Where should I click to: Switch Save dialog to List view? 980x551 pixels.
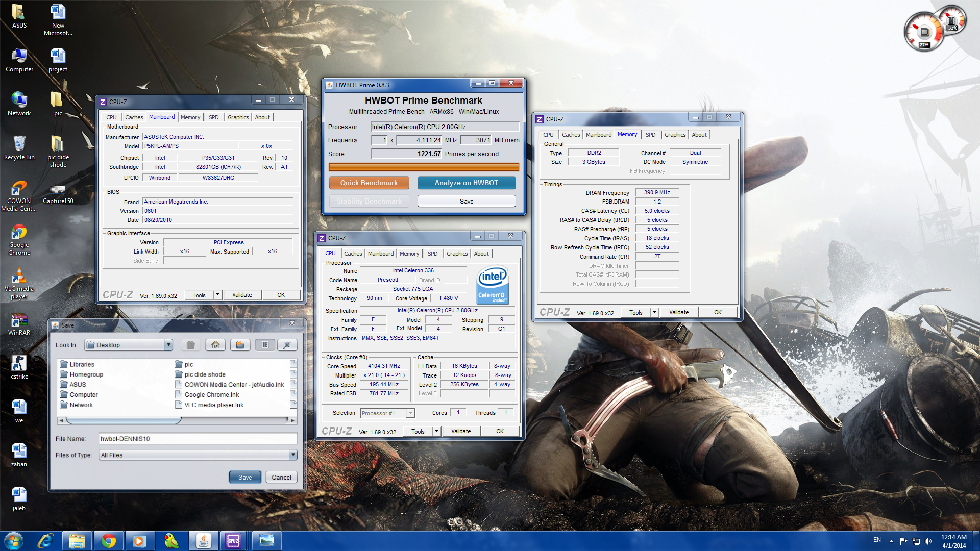tap(265, 345)
